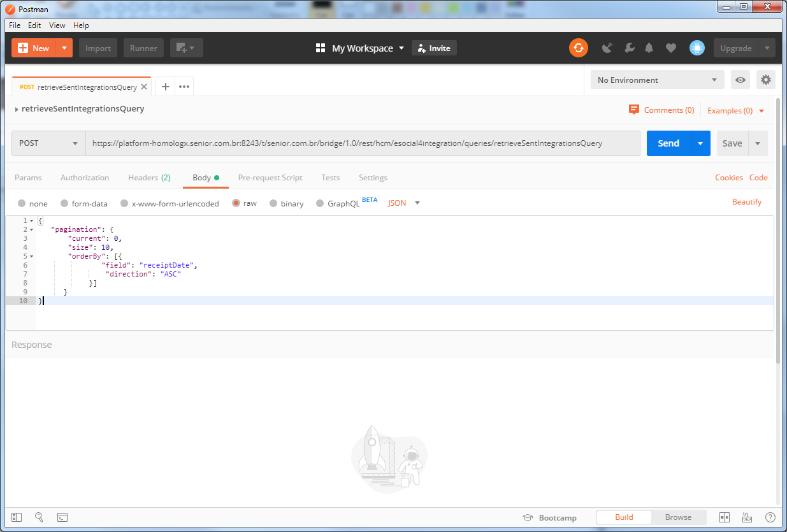Image resolution: width=787 pixels, height=532 pixels.
Task: Click the Comments icon
Action: pos(633,110)
